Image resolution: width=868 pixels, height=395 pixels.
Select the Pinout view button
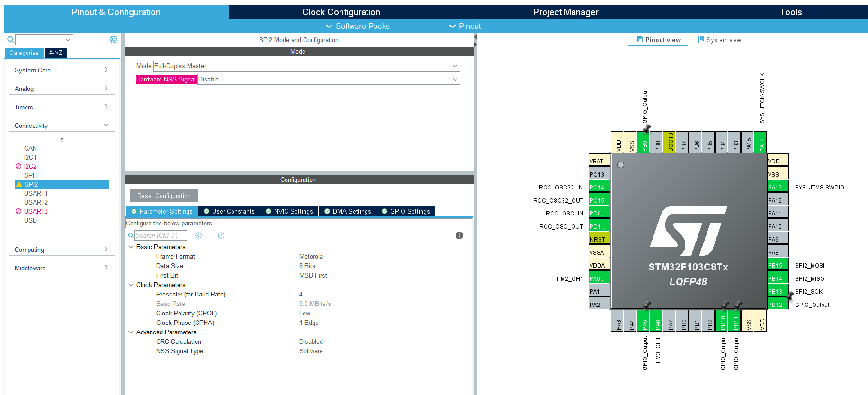(x=658, y=40)
